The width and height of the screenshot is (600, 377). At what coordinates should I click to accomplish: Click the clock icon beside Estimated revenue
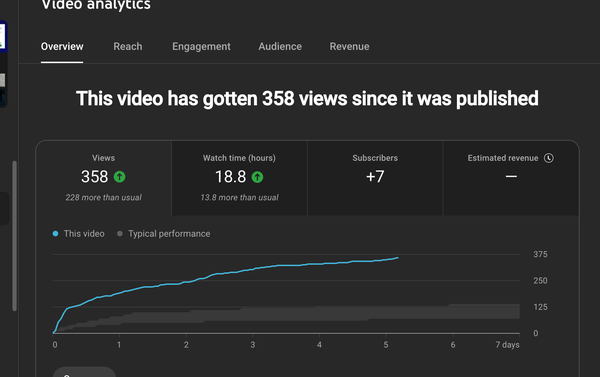click(x=549, y=158)
